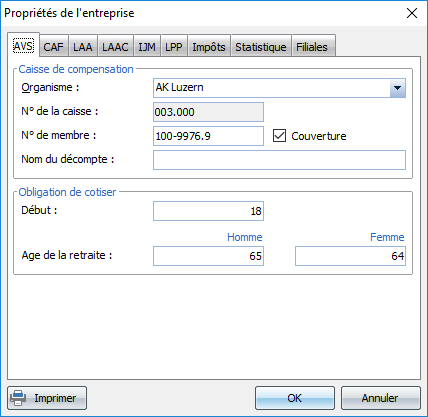Select the LAAC tab
The height and width of the screenshot is (417, 428).
click(x=115, y=47)
